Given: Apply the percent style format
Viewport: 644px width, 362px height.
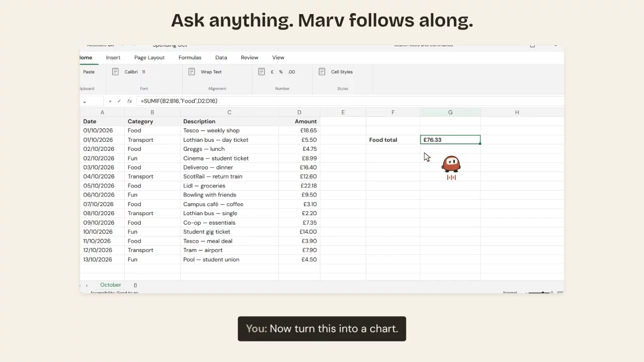Looking at the screenshot, I should click(x=281, y=72).
